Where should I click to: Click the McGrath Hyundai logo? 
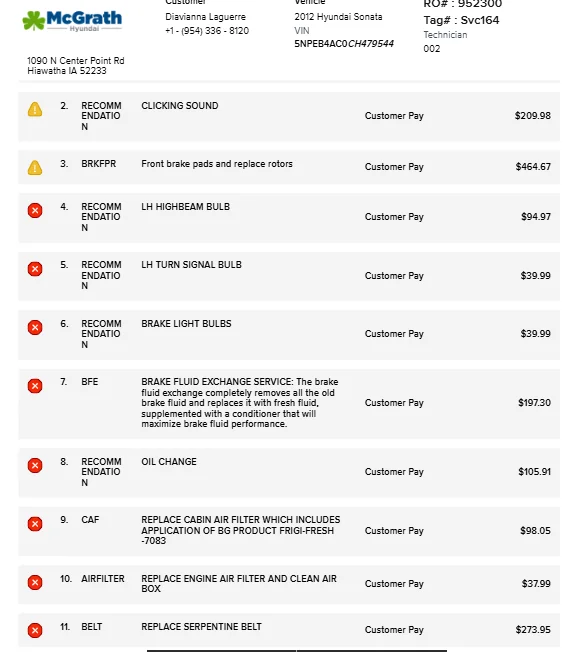tap(72, 21)
